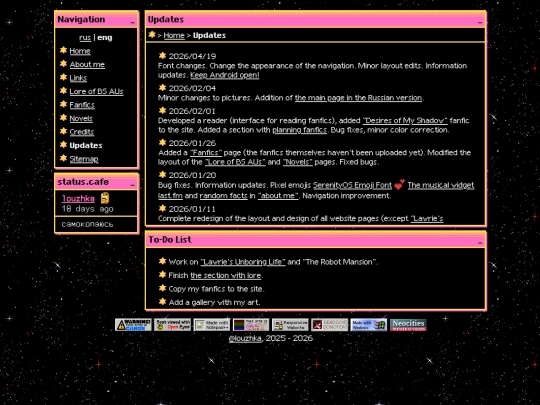Select the eng language option

point(105,38)
